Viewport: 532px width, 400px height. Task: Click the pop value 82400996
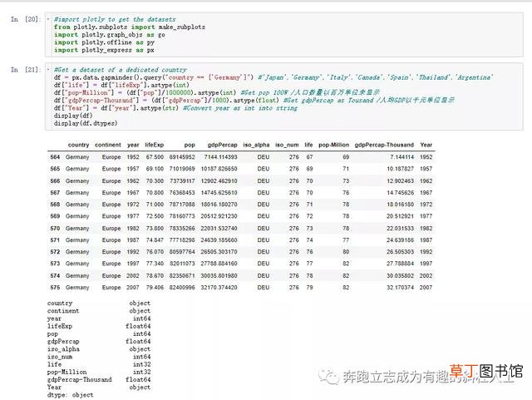click(182, 287)
